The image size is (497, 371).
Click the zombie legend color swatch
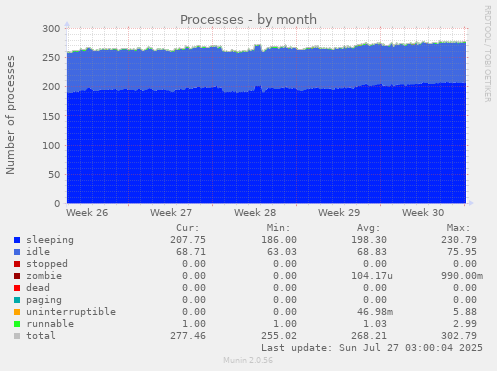coord(17,276)
